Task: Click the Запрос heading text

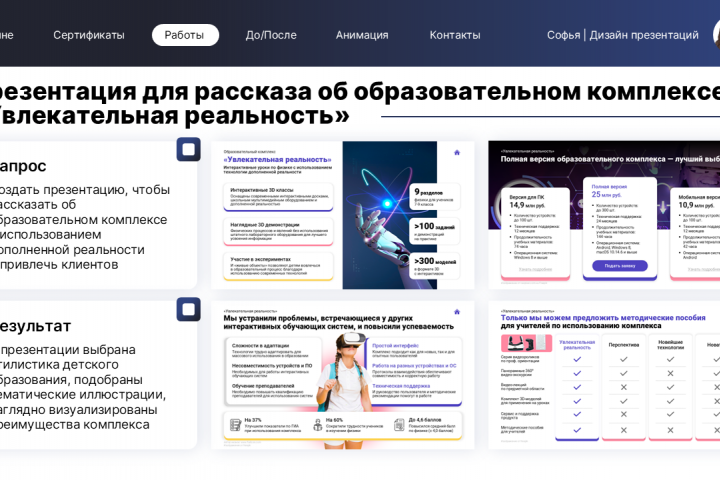Action: (x=22, y=166)
